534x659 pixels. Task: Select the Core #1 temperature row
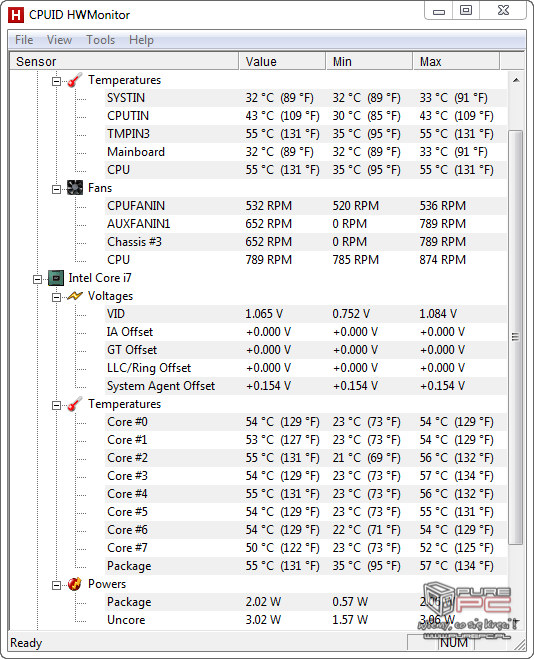point(305,440)
